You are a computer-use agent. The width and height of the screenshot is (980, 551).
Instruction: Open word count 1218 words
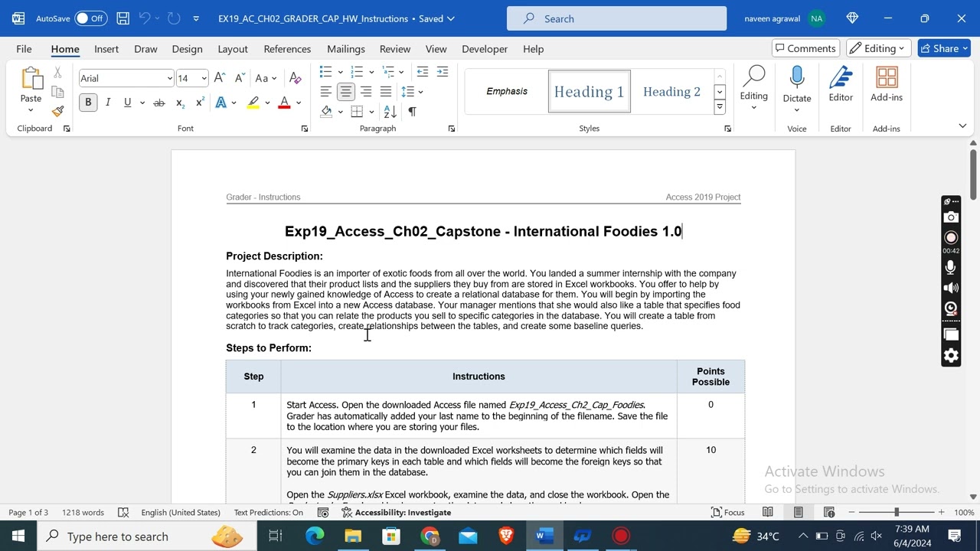point(83,512)
